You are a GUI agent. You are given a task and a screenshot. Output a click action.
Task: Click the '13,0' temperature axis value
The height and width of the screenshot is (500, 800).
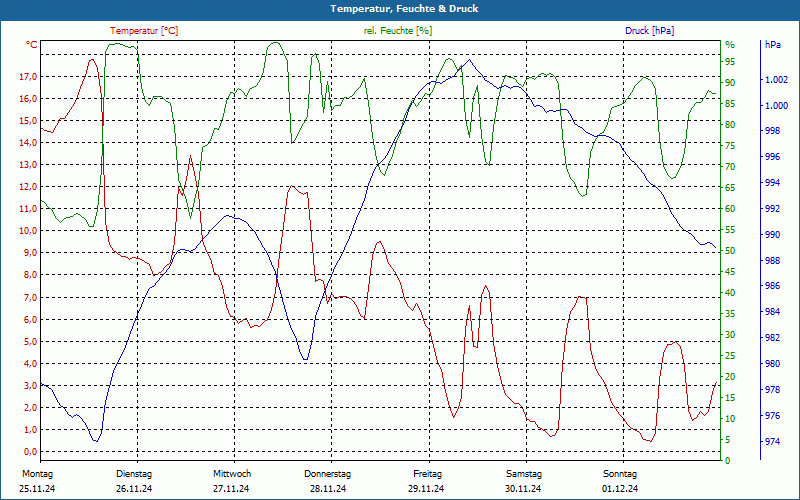[x=28, y=164]
